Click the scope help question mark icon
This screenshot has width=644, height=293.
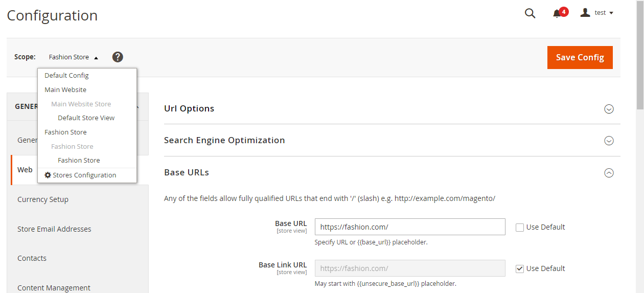[118, 57]
